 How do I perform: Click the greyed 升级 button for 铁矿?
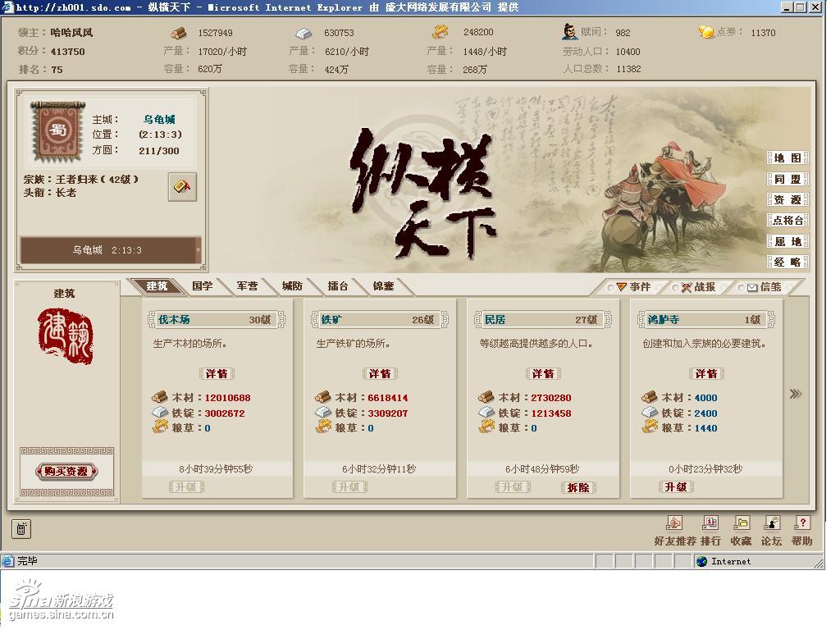(x=349, y=487)
